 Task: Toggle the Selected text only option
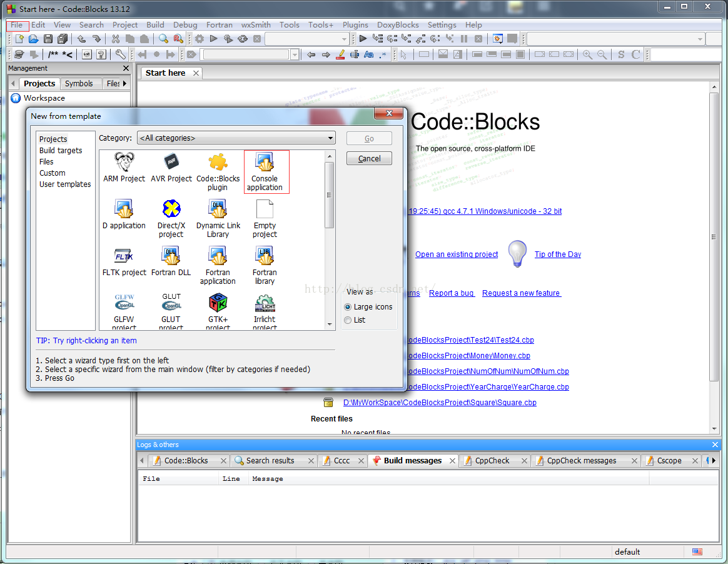pyautogui.click(x=354, y=55)
